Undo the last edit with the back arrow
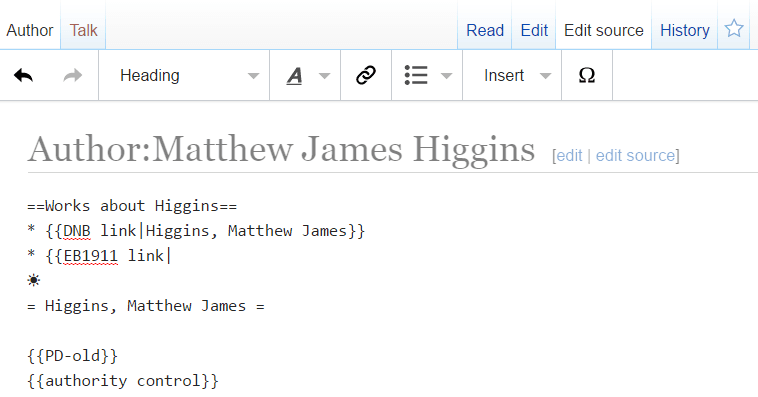758x397 pixels. (24, 75)
